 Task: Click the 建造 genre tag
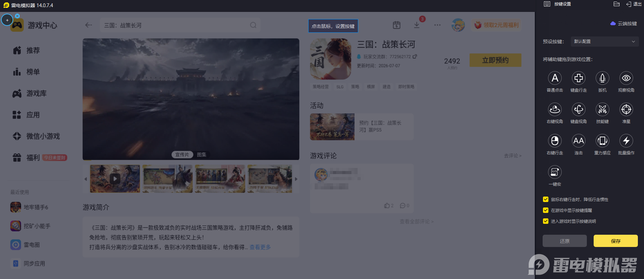[x=386, y=87]
